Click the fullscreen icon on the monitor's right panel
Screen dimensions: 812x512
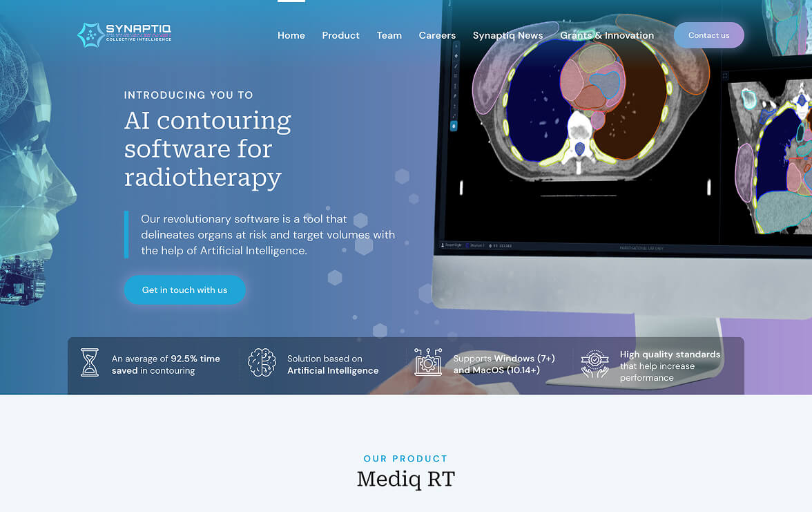coord(725,76)
